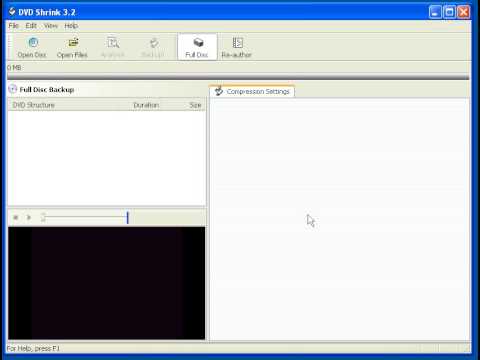The width and height of the screenshot is (480, 360).
Task: Click the Full Disc Backup disc icon
Action: pyautogui.click(x=13, y=89)
